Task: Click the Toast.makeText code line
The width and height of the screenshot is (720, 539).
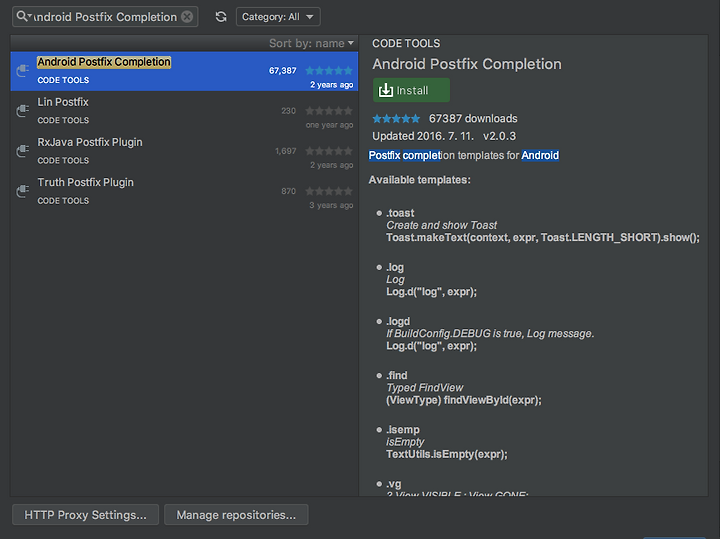Action: tap(543, 237)
